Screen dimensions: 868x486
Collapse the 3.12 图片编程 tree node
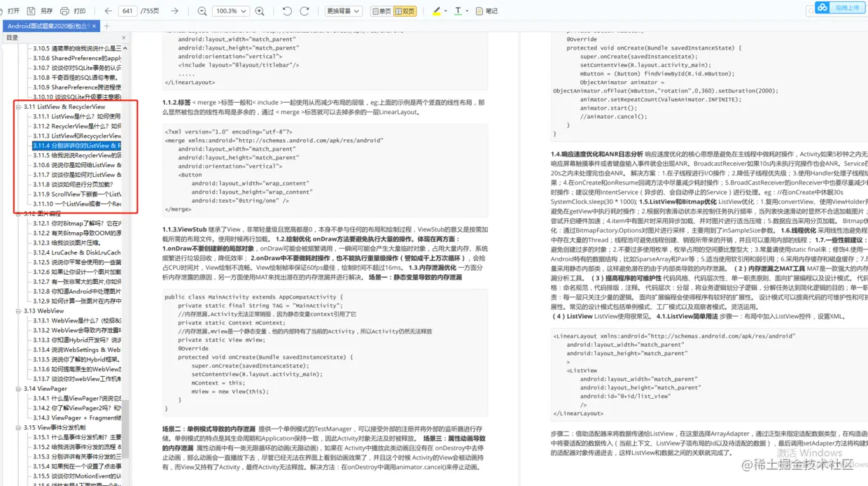coord(19,213)
